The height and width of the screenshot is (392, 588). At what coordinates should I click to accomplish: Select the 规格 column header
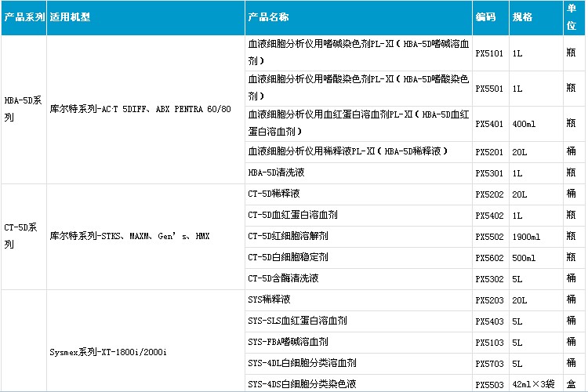522,16
